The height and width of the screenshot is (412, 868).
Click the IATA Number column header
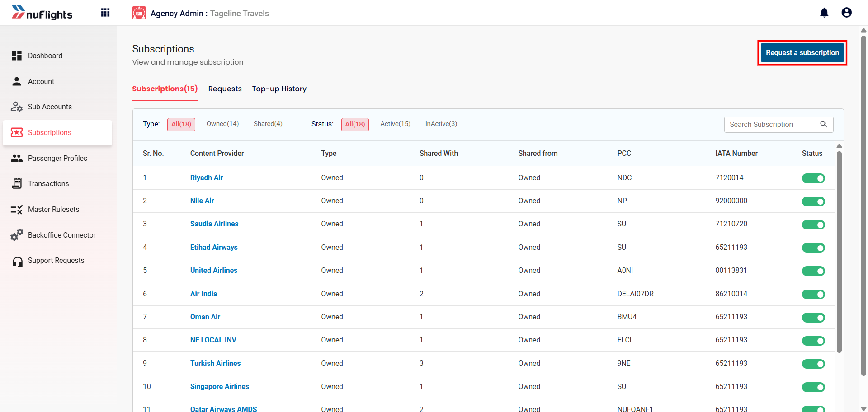[x=736, y=153]
